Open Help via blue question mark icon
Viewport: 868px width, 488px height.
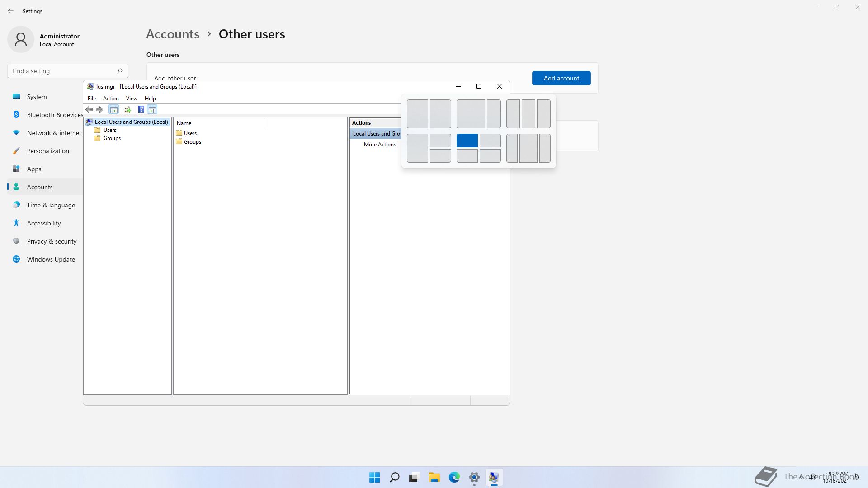click(141, 109)
